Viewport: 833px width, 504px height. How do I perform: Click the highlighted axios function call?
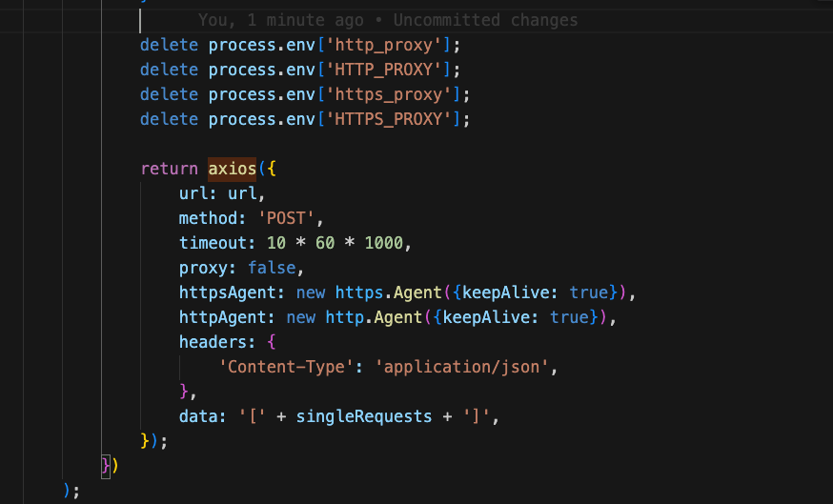point(233,169)
